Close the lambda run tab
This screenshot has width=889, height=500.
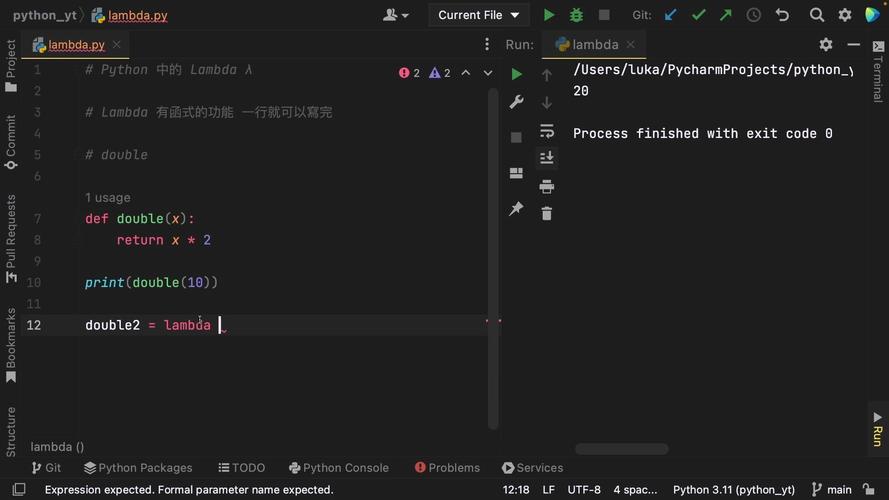630,44
